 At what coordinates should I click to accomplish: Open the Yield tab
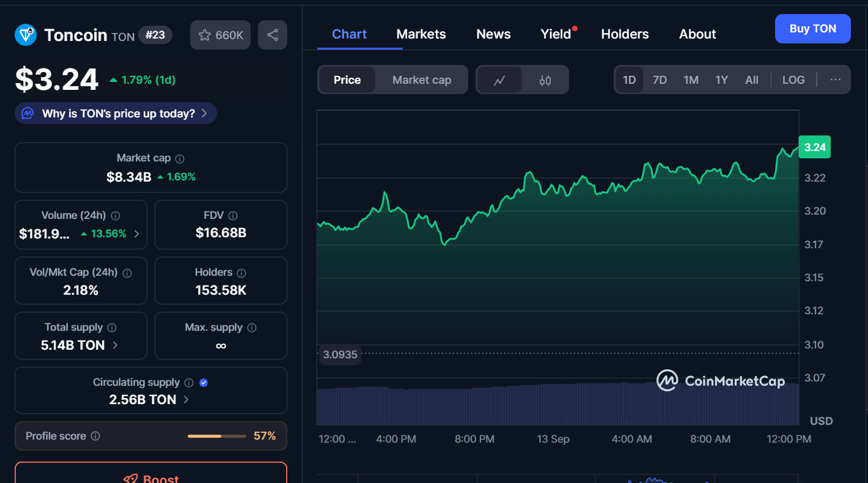556,34
